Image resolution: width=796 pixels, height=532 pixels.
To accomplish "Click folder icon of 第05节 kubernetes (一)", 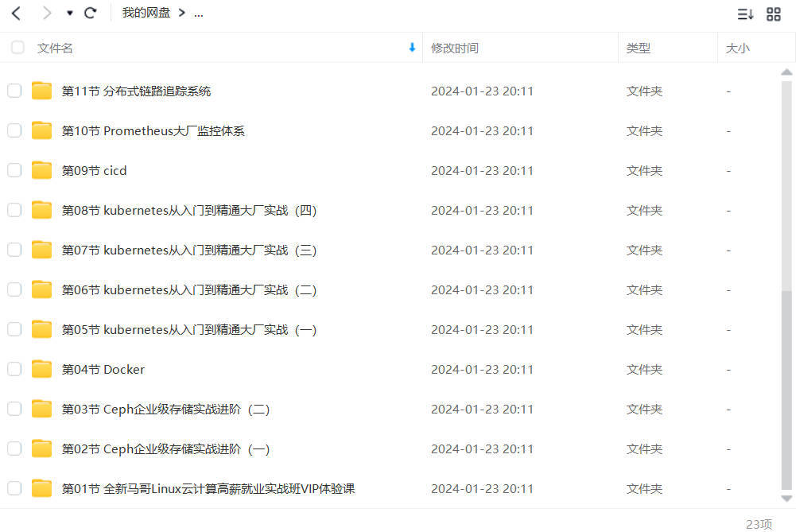I will click(41, 329).
